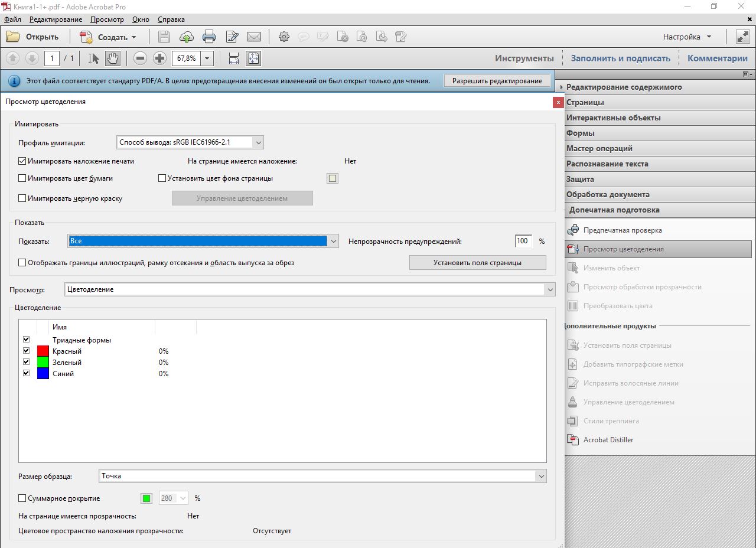Select the Hand tool
The height and width of the screenshot is (548, 756).
(x=112, y=58)
